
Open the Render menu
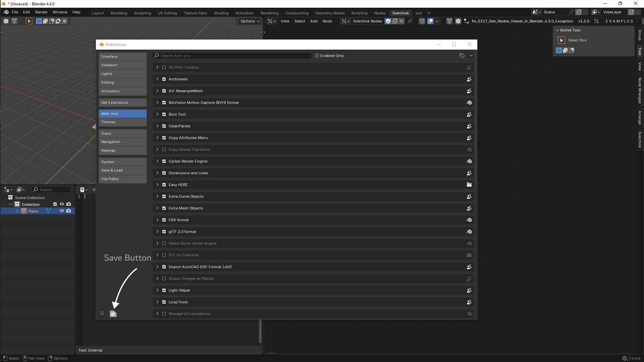pyautogui.click(x=41, y=12)
